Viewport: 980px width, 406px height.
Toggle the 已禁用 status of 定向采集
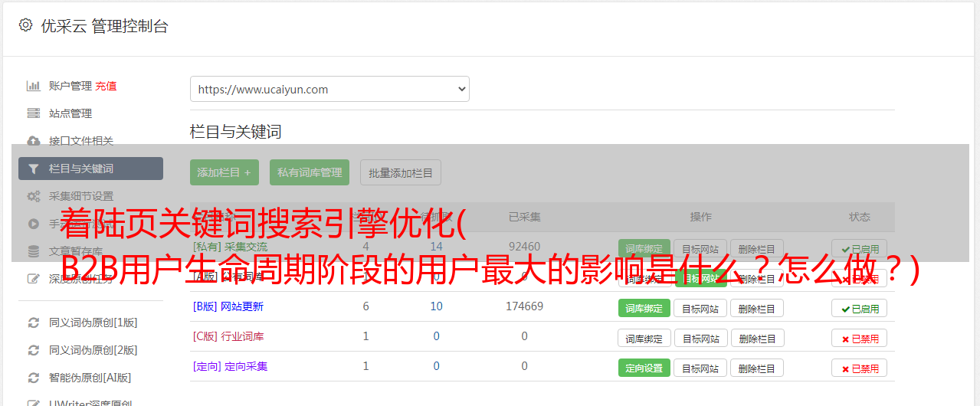(860, 368)
